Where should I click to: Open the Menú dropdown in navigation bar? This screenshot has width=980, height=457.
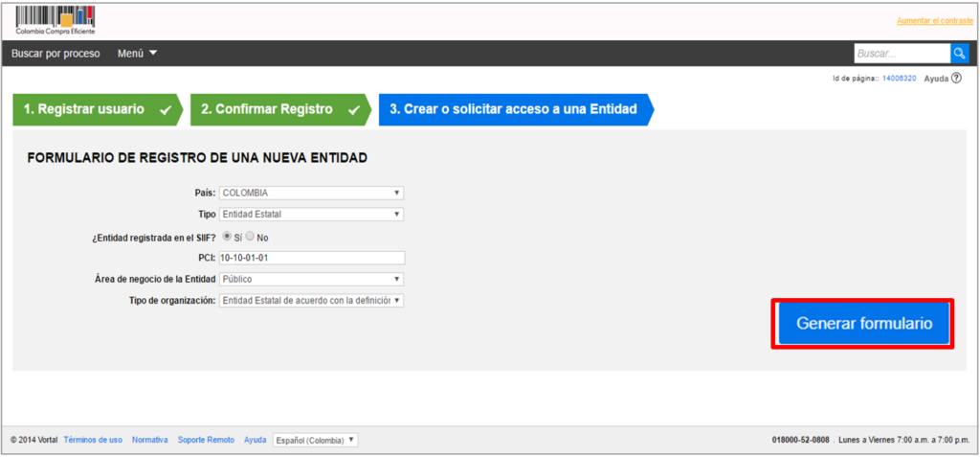click(137, 54)
